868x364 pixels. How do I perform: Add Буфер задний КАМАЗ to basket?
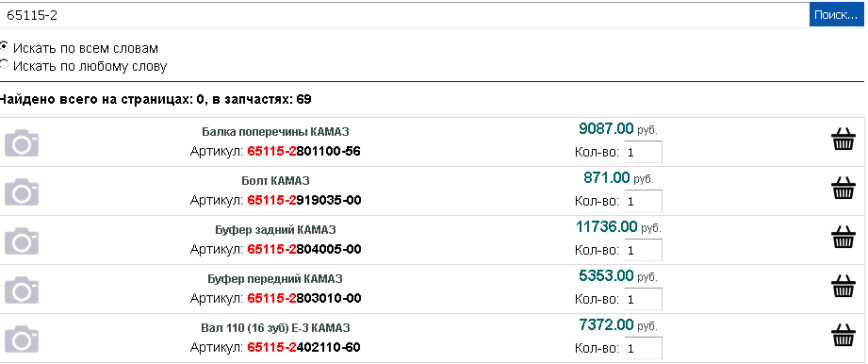pyautogui.click(x=843, y=237)
